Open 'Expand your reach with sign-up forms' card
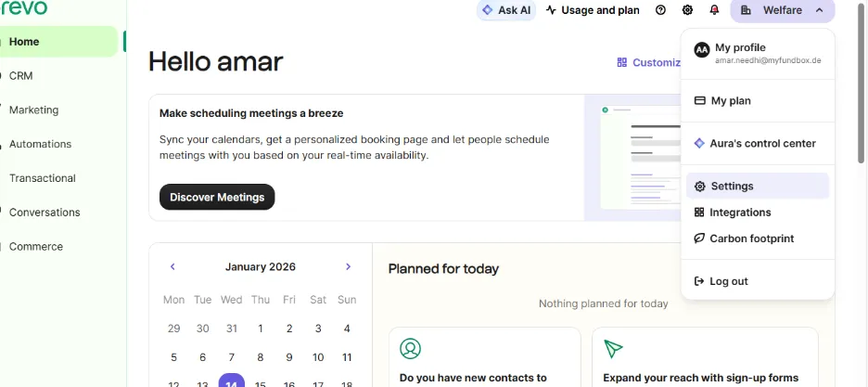 point(705,357)
